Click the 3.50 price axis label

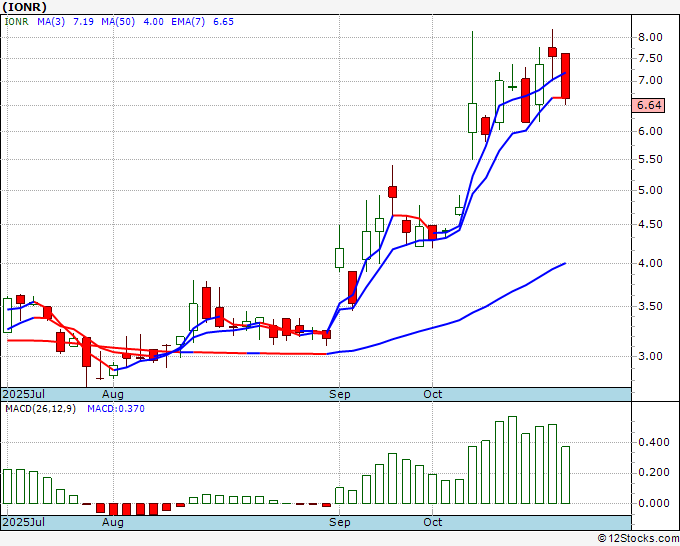click(651, 306)
